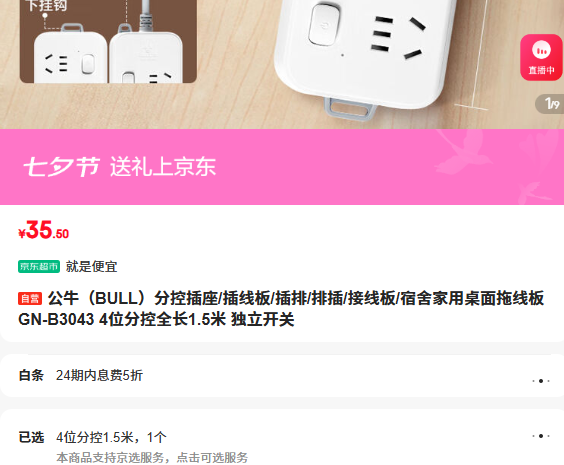Tap the socket's switch button in the photo
The image size is (564, 465).
pos(324,25)
